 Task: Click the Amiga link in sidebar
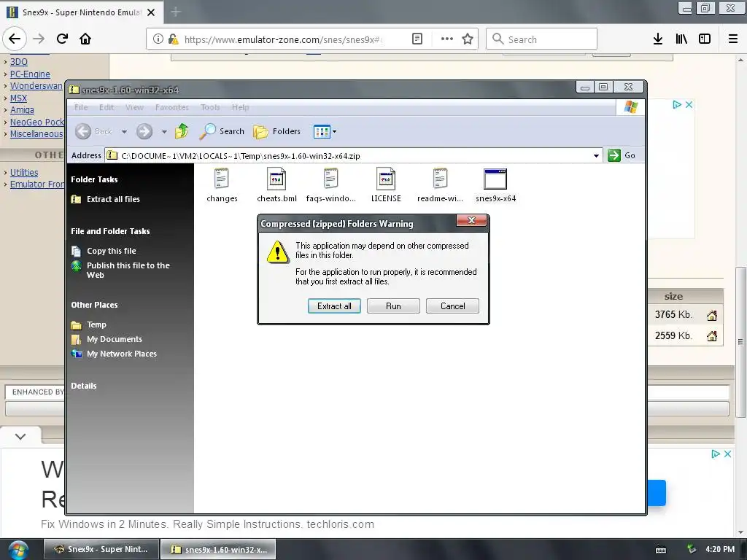(22, 110)
